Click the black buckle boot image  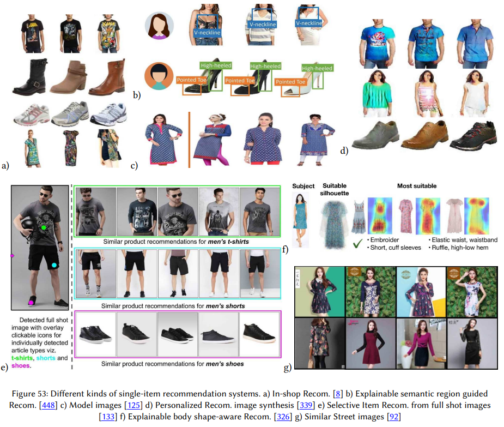tap(30, 77)
